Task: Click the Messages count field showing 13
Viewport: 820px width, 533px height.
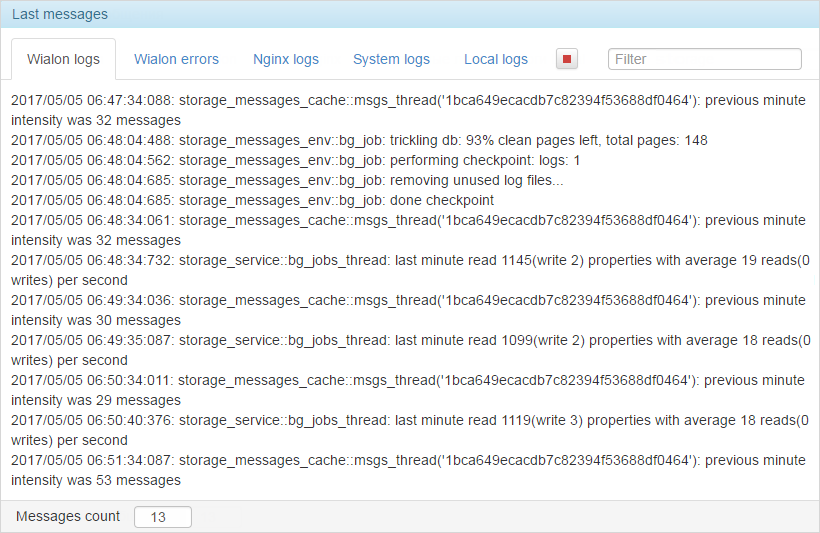Action: (x=163, y=517)
